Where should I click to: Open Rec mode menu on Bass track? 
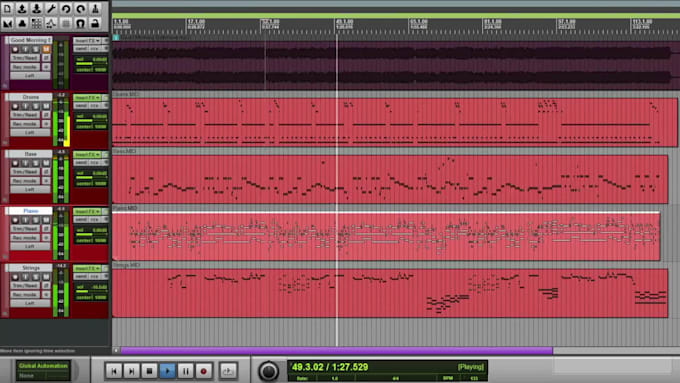25,181
